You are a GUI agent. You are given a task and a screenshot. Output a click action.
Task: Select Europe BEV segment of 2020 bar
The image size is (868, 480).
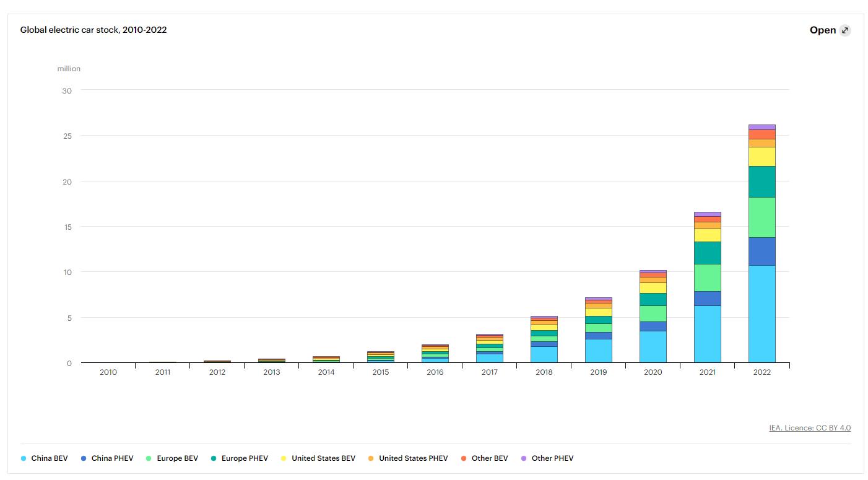pos(653,314)
